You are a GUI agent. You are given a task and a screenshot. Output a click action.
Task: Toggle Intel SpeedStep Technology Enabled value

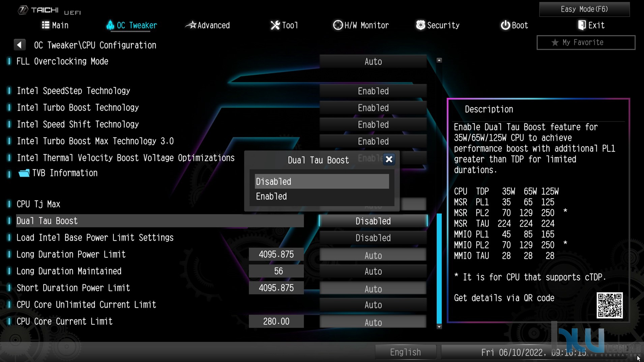(373, 91)
